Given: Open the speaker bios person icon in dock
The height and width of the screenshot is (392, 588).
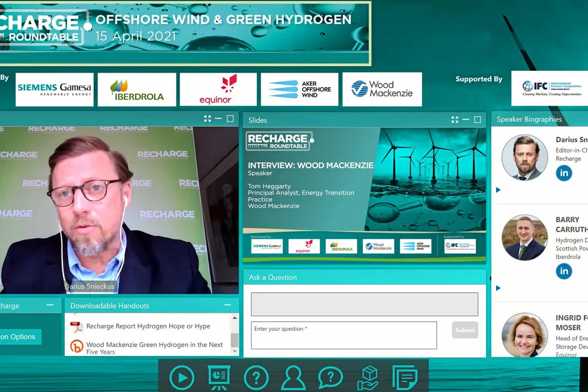Looking at the screenshot, I should click(293, 377).
